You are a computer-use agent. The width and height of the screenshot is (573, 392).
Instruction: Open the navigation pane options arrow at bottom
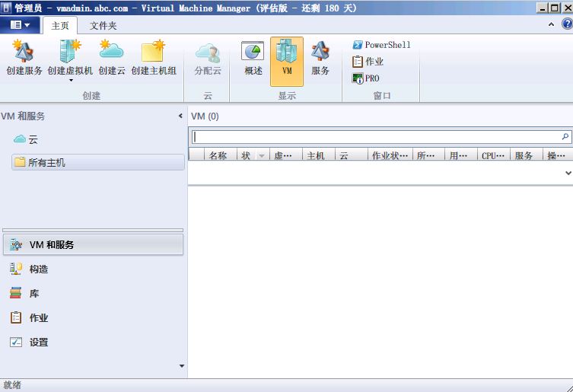point(182,365)
